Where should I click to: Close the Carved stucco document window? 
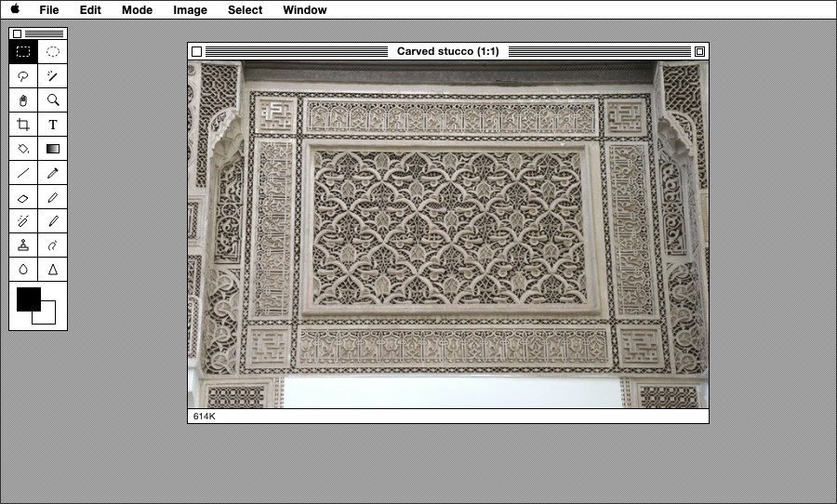click(x=196, y=51)
